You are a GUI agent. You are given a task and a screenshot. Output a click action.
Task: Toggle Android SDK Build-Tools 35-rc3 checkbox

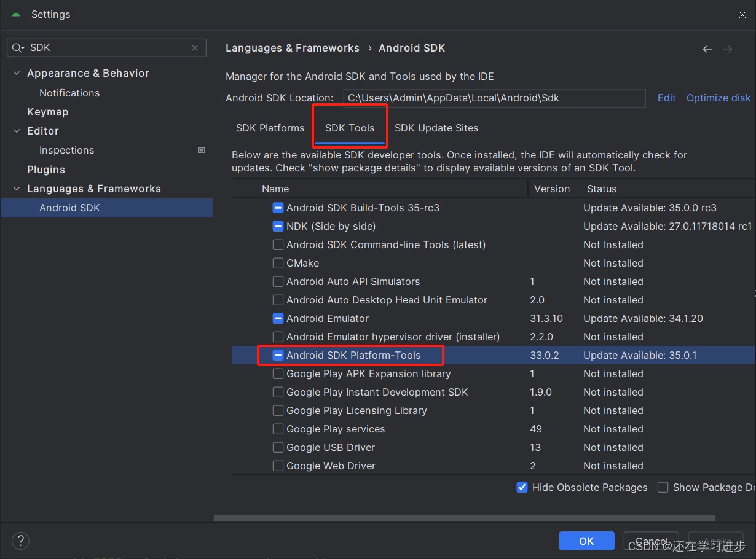coord(278,208)
